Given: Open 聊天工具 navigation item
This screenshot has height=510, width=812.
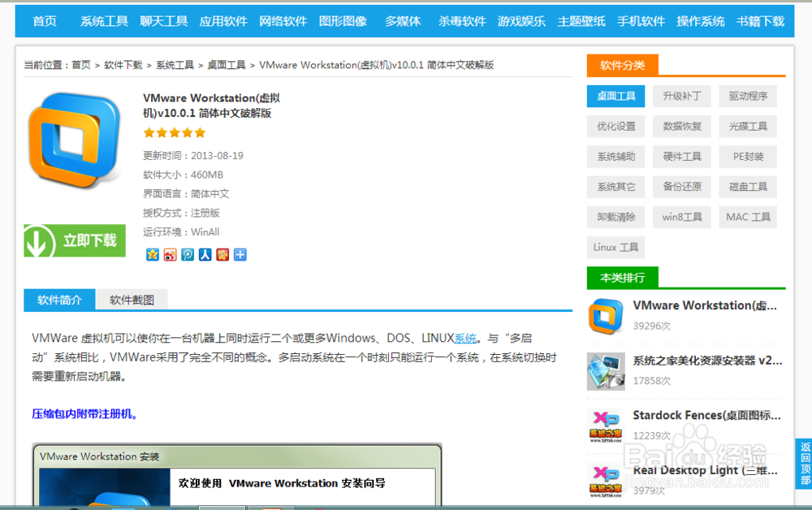Looking at the screenshot, I should click(164, 21).
